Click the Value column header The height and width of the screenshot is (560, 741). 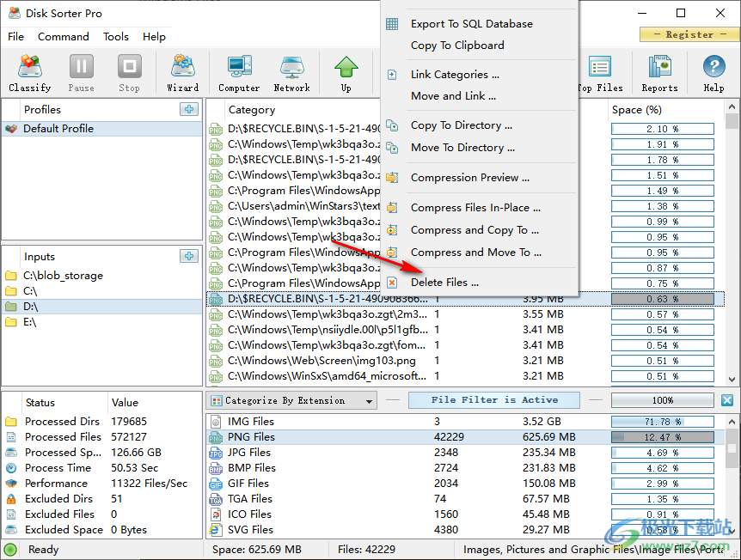coord(125,403)
